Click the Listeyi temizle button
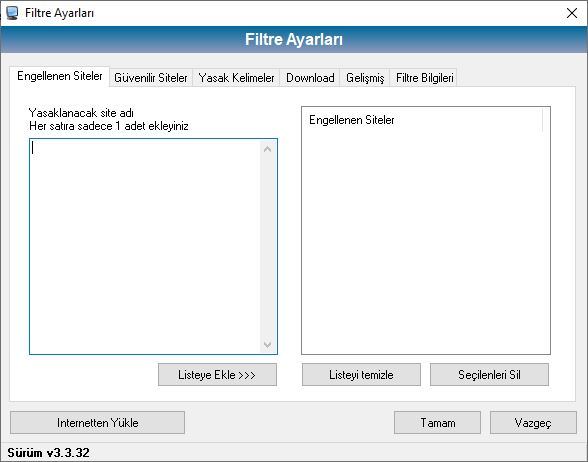The image size is (588, 462). [361, 375]
